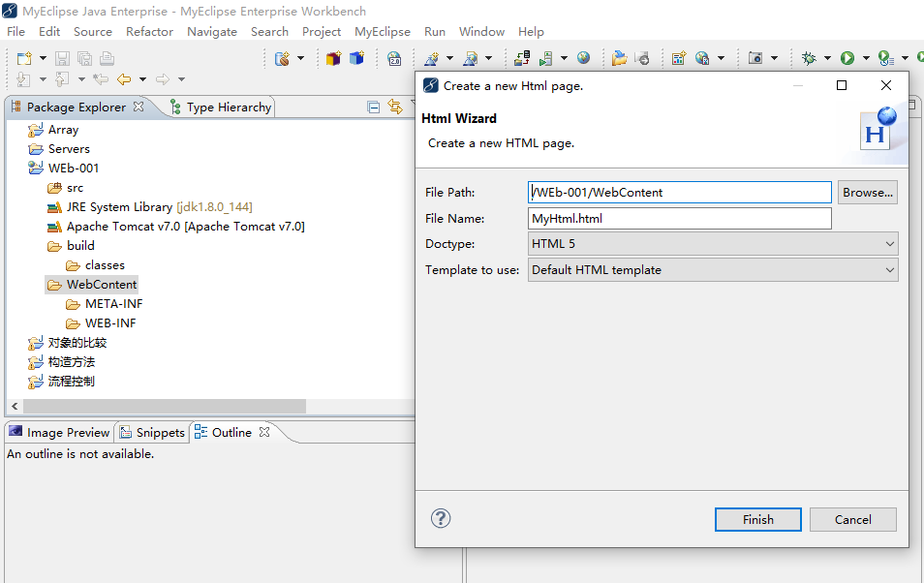Click the Forward arrow navigation icon

coord(163,79)
